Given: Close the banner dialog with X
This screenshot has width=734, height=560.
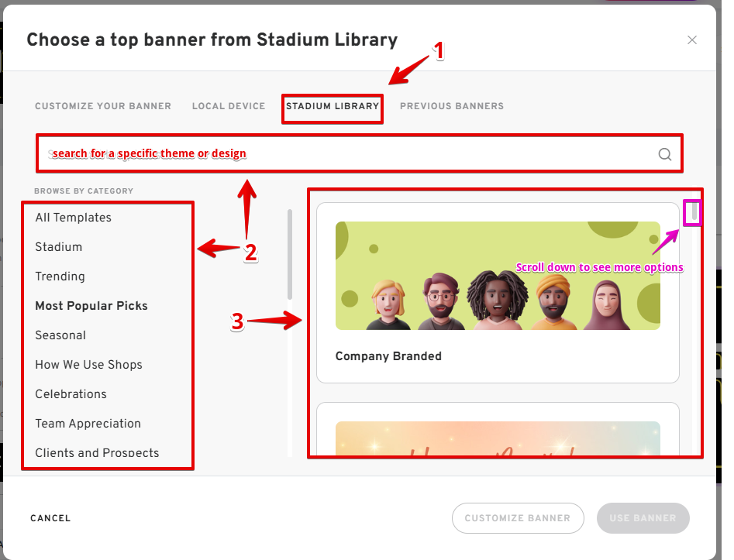Looking at the screenshot, I should coord(692,40).
